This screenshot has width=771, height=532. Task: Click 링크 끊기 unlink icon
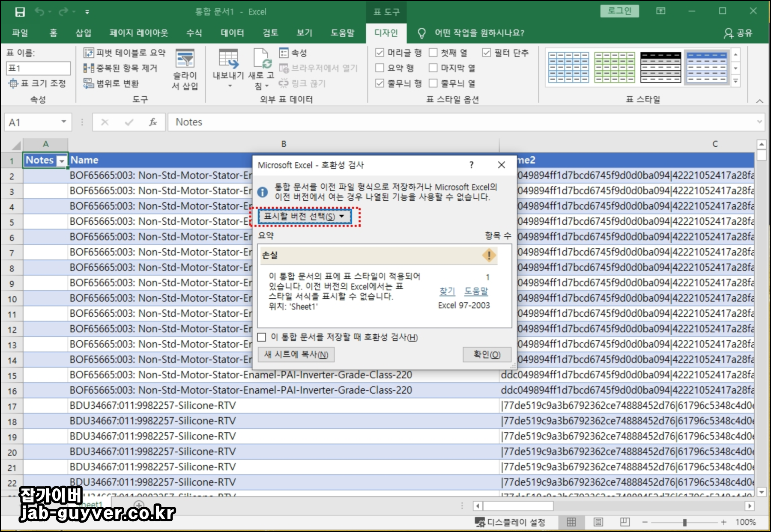(x=284, y=83)
